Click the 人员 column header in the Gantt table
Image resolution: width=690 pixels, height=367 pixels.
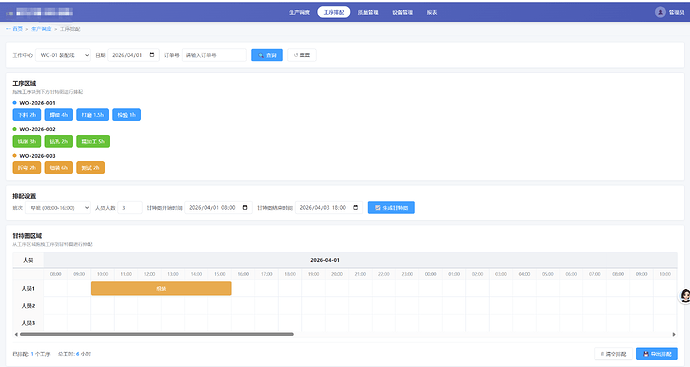point(28,260)
